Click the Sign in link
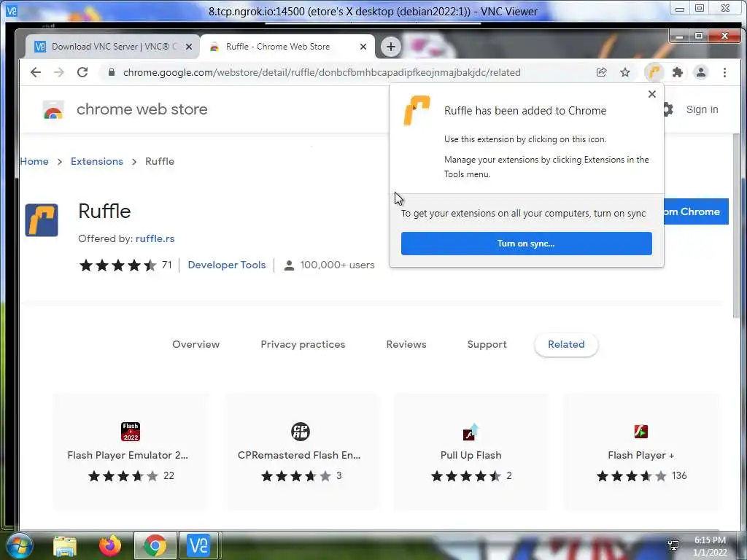The width and height of the screenshot is (747, 560). [703, 109]
